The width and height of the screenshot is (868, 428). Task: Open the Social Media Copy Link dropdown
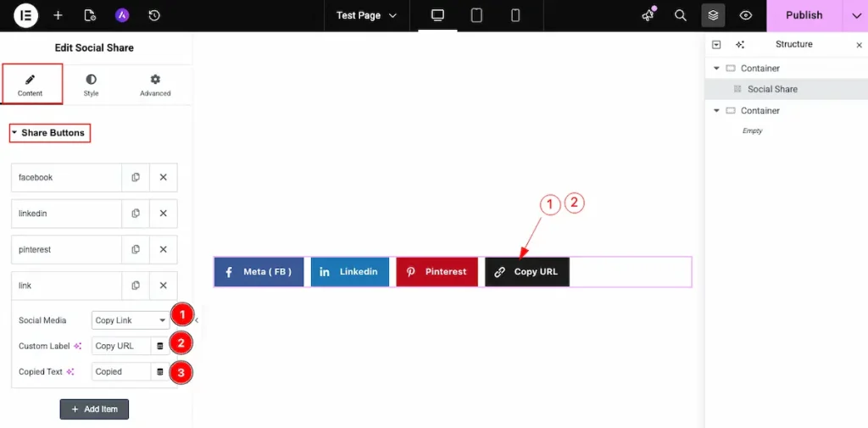click(x=131, y=320)
